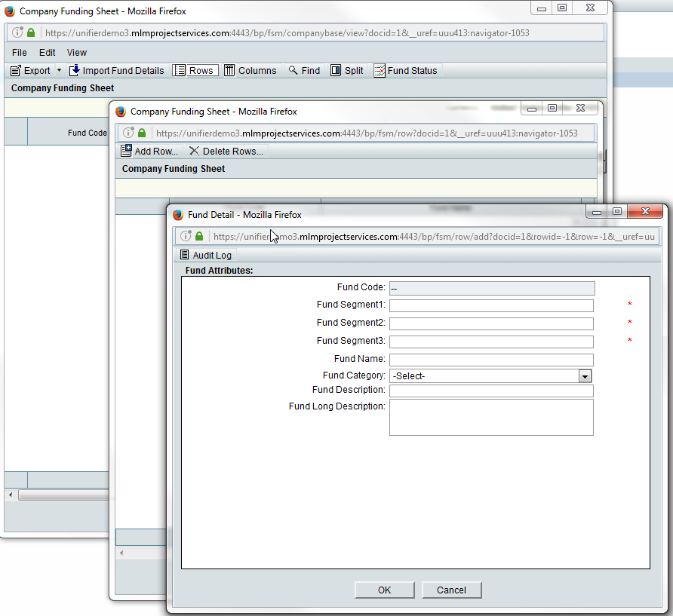The height and width of the screenshot is (616, 673).
Task: Click the Export toolbar icon
Action: (x=16, y=70)
